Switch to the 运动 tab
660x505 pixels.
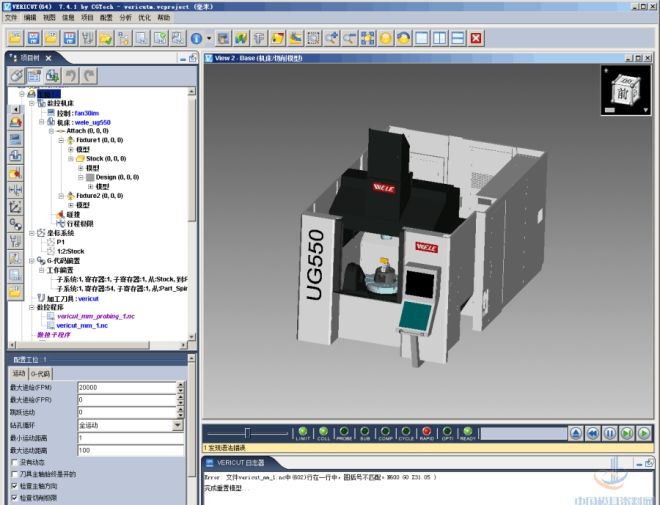19,373
